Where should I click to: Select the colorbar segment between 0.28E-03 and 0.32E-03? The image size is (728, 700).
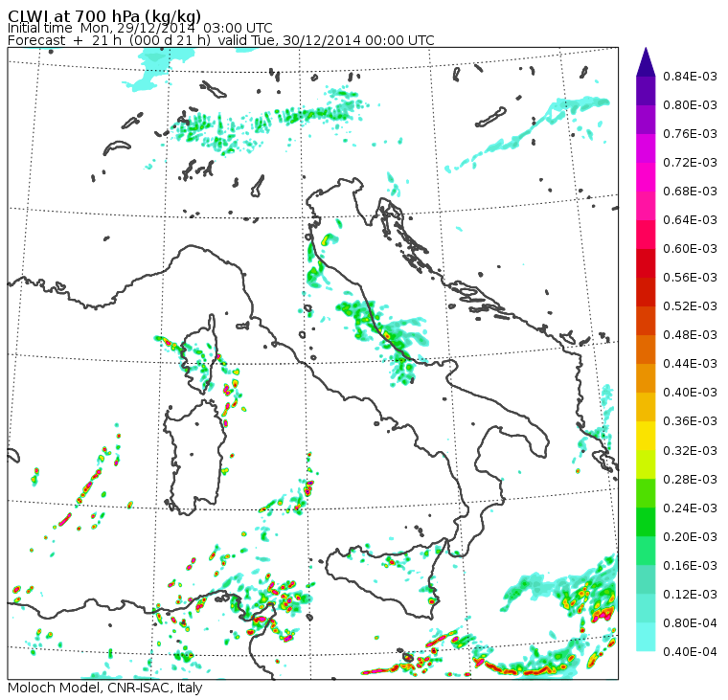(x=646, y=464)
